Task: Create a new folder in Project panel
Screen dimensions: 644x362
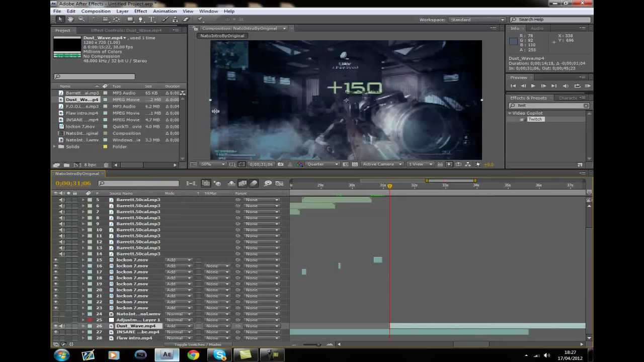Action: [x=66, y=165]
